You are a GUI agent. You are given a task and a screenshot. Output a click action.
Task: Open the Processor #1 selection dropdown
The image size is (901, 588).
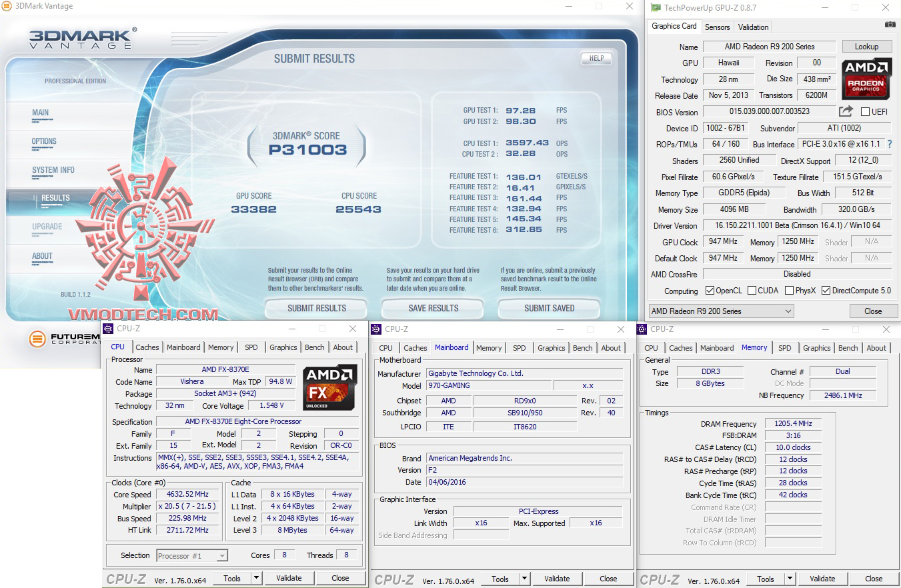pyautogui.click(x=192, y=555)
